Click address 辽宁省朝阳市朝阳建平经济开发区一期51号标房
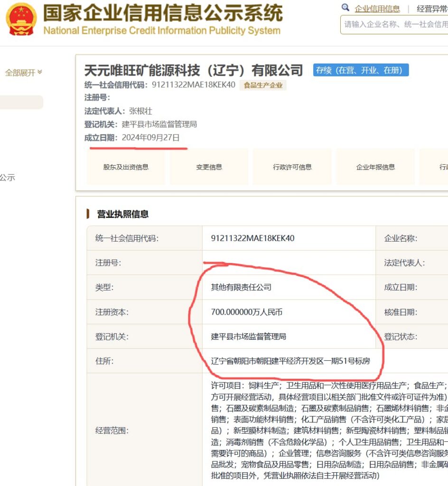 tap(290, 361)
